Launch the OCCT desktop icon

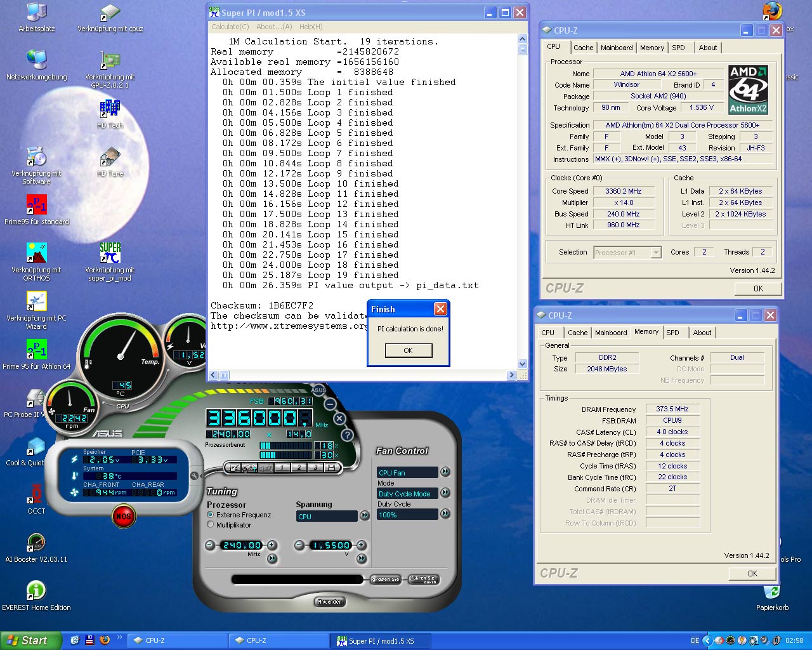pos(36,500)
